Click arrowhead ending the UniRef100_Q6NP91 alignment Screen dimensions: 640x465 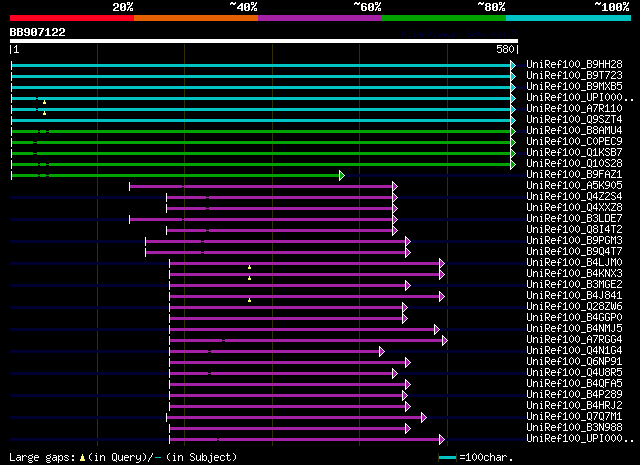408,363
